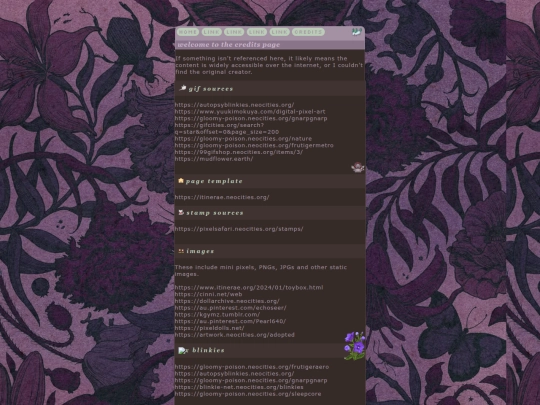Click the 'blinkies' heading text
540x405 pixels.
(208, 350)
